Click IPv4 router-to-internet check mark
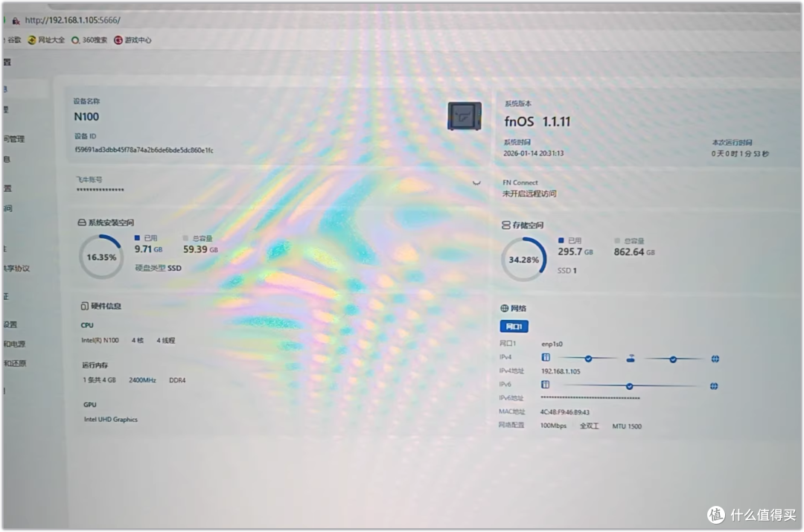This screenshot has height=532, width=804. [673, 359]
